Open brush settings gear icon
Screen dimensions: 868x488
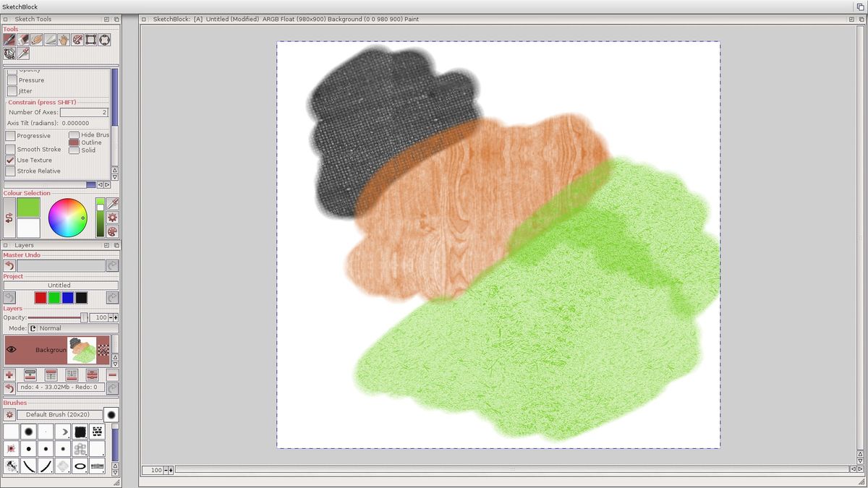(9, 415)
